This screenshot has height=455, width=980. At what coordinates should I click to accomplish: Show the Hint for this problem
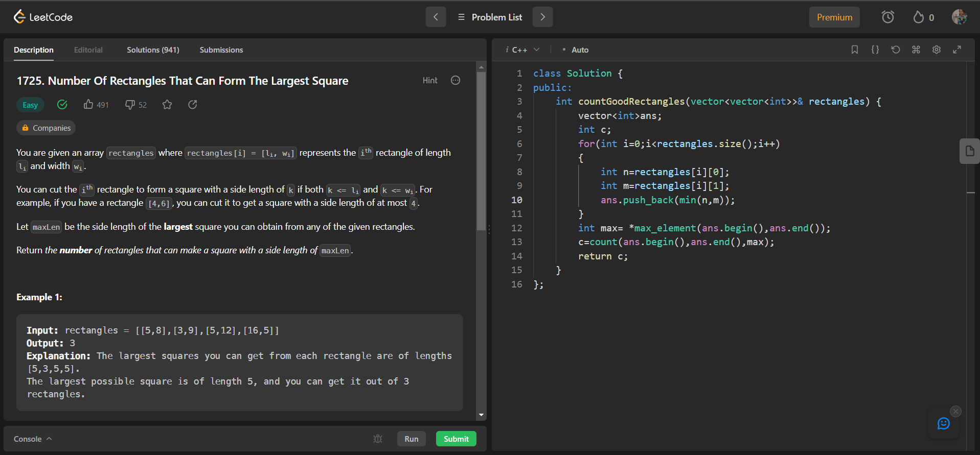[430, 80]
